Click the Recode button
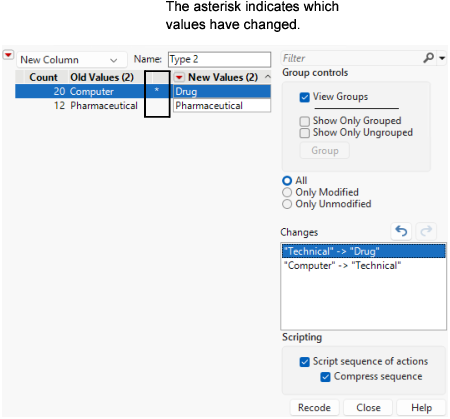 click(x=314, y=407)
